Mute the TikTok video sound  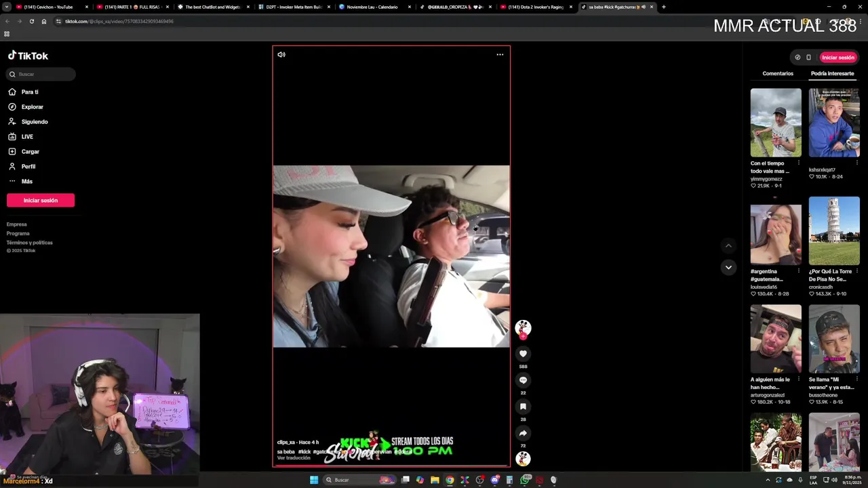click(x=281, y=55)
